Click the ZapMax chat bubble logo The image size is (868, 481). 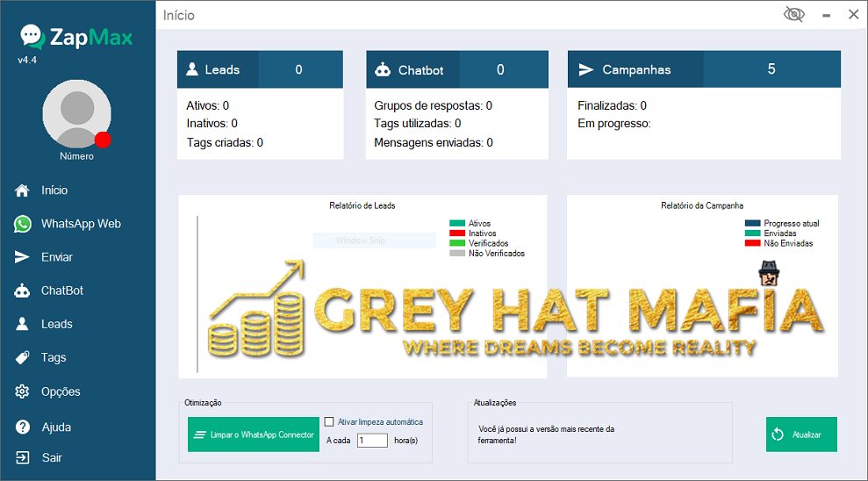click(32, 37)
